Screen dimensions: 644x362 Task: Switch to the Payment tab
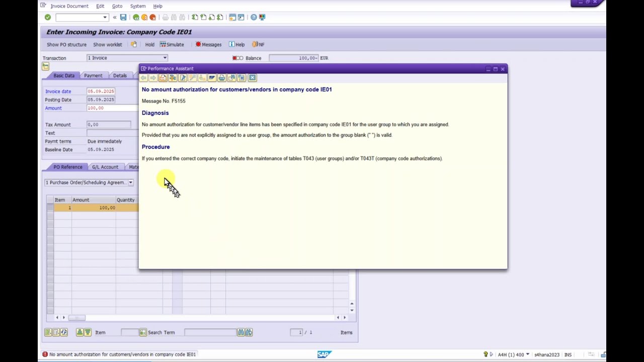tap(93, 75)
